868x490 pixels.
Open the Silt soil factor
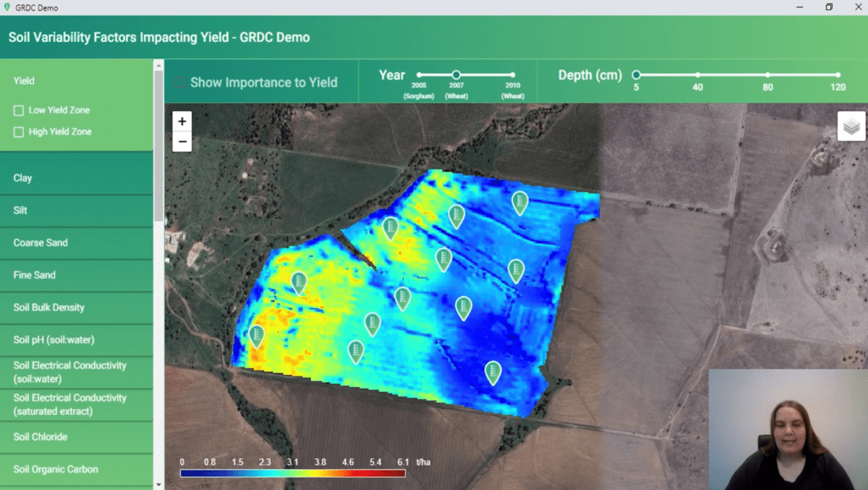click(76, 211)
